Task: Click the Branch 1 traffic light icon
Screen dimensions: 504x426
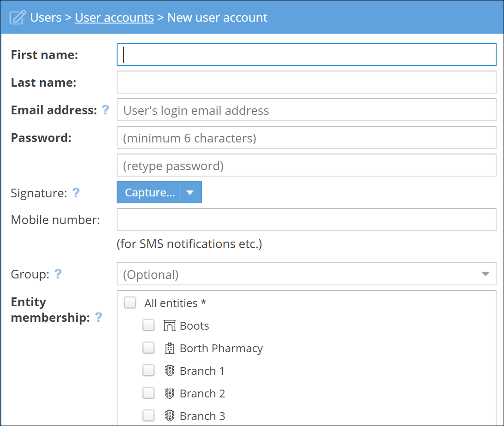Action: (x=170, y=371)
